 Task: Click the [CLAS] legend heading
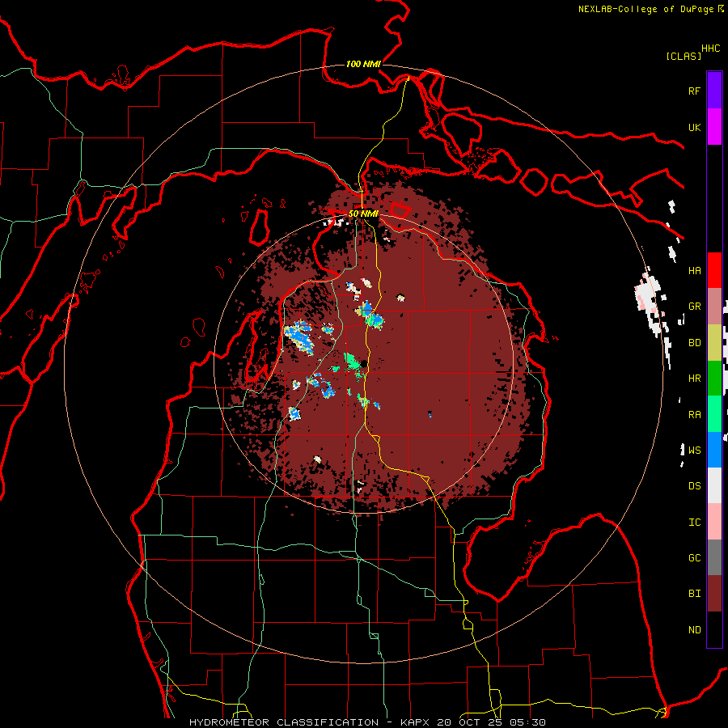point(684,56)
